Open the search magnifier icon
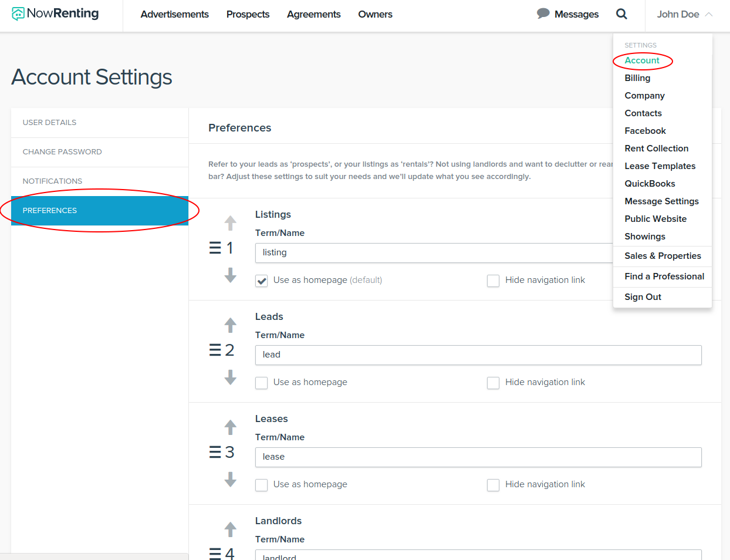Screen dimensions: 730x560 (621, 14)
